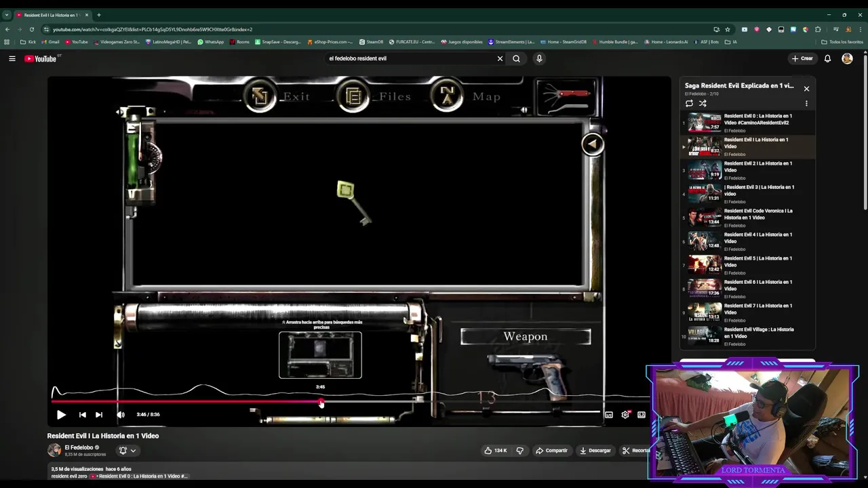The image size is (868, 488).
Task: Open the Juegos disponibles bookmark
Action: (462, 42)
